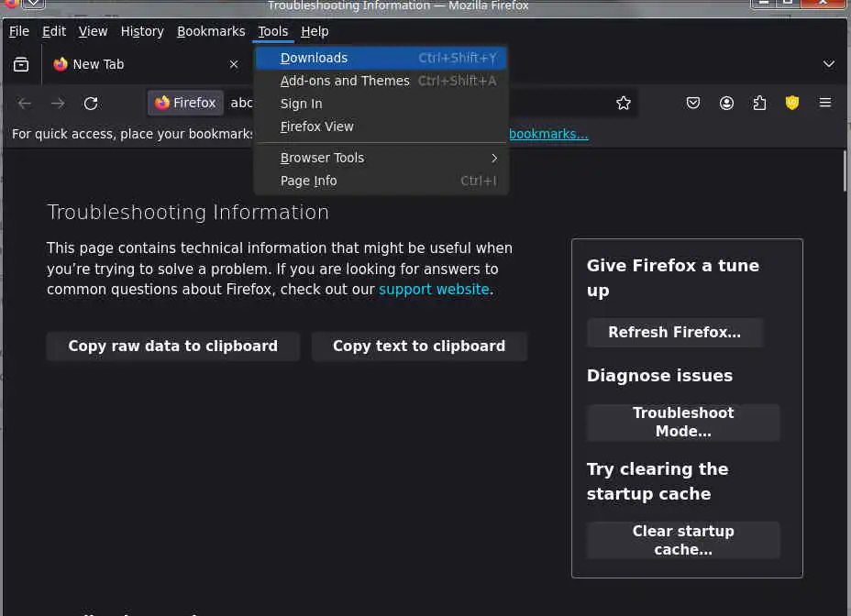Open the History menu
Viewport: 851px width, 616px height.
click(x=142, y=31)
